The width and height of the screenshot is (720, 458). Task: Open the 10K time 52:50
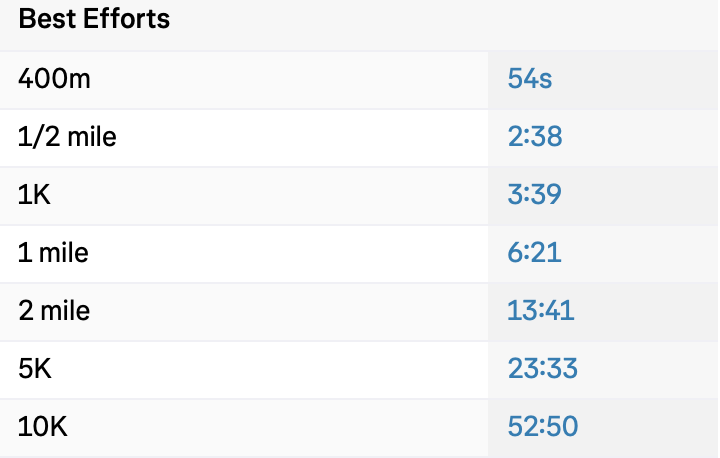(x=542, y=427)
